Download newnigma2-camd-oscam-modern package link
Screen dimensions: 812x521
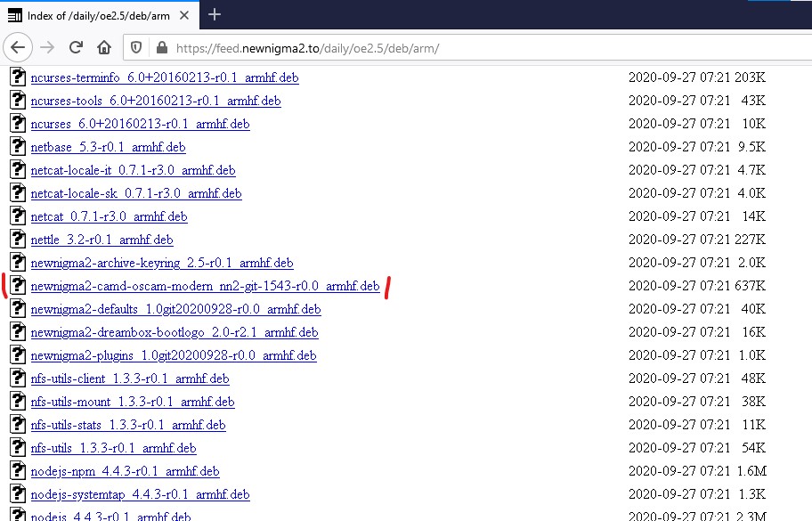click(205, 287)
